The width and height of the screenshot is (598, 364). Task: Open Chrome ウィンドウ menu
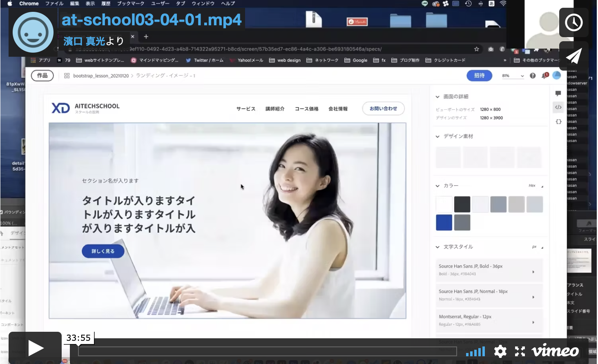203,3
